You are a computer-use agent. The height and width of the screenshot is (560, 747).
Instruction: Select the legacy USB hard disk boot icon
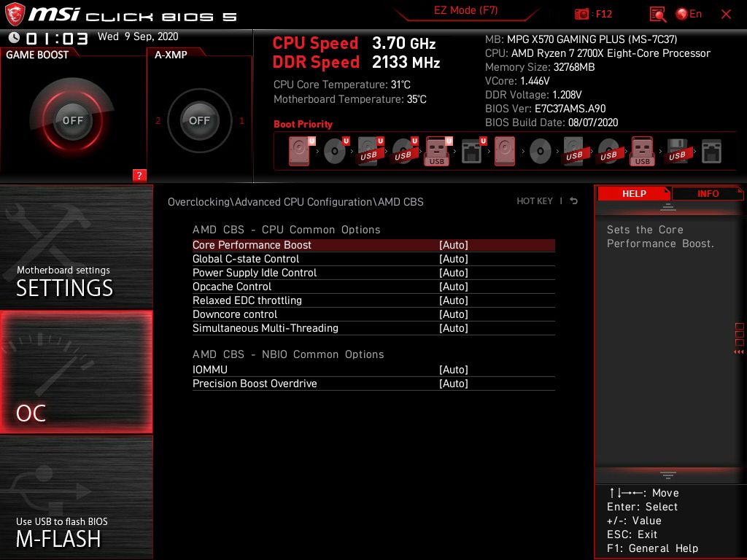pyautogui.click(x=575, y=151)
